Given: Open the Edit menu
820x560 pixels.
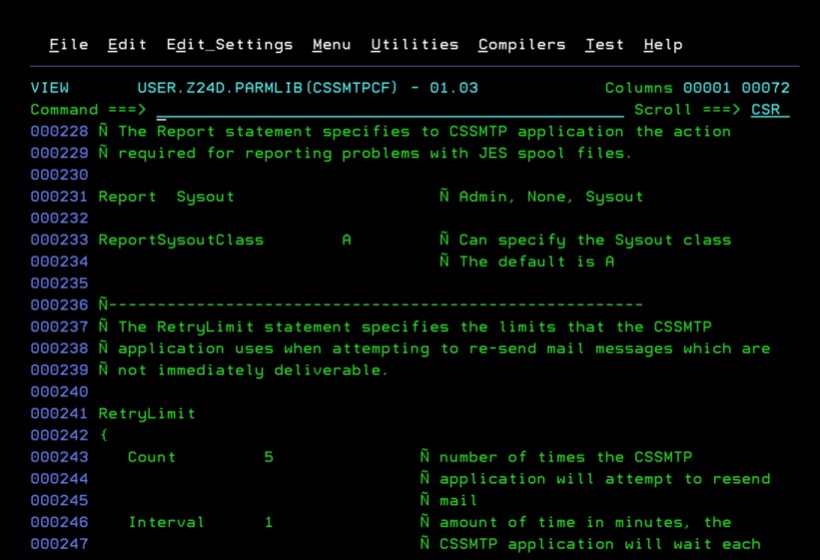Looking at the screenshot, I should pos(127,45).
